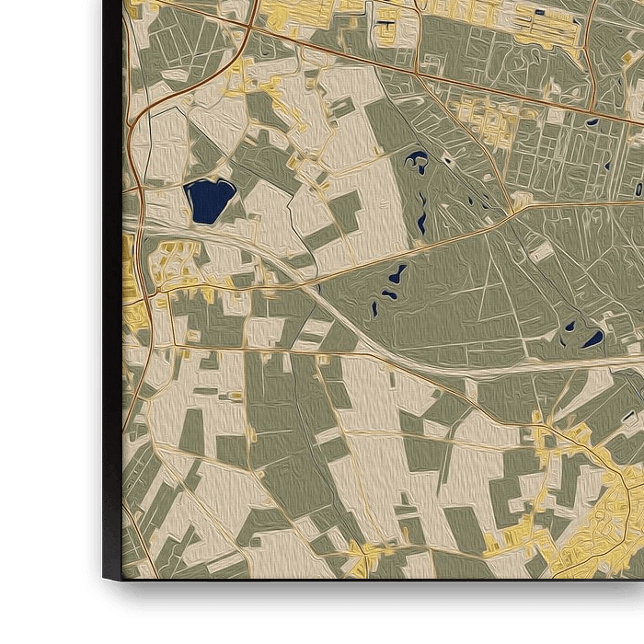
Task: Select the diagonal orange road at top
Action: point(368,63)
